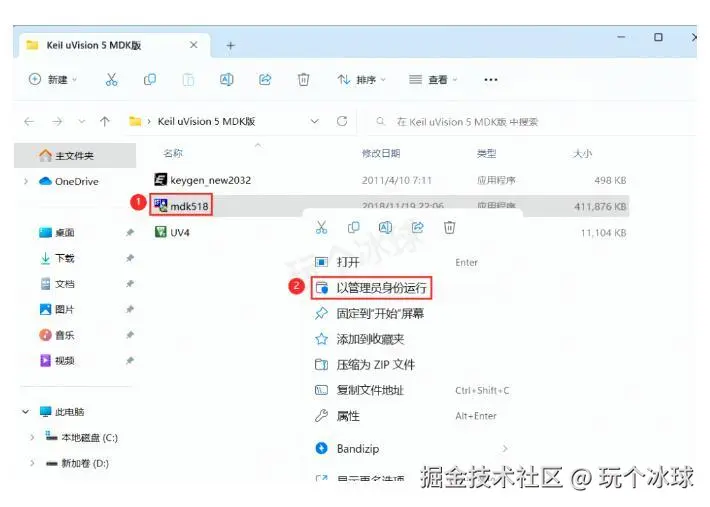Click the Copy icon in context menu

(354, 227)
